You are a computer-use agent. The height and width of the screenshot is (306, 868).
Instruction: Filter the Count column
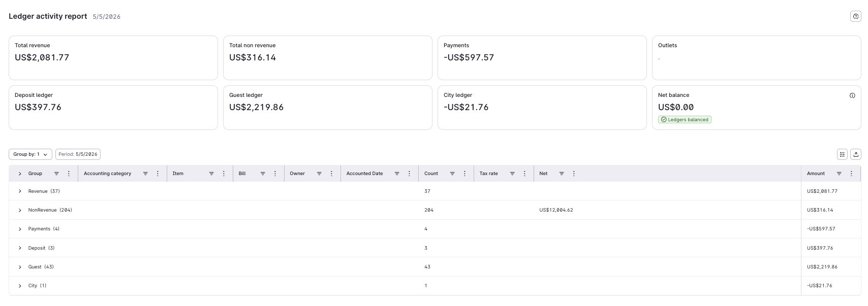pos(452,174)
